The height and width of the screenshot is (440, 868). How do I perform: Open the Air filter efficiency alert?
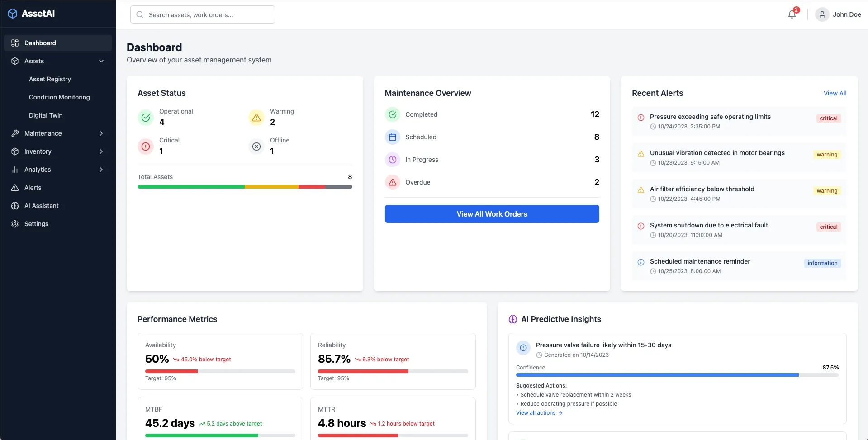[739, 194]
